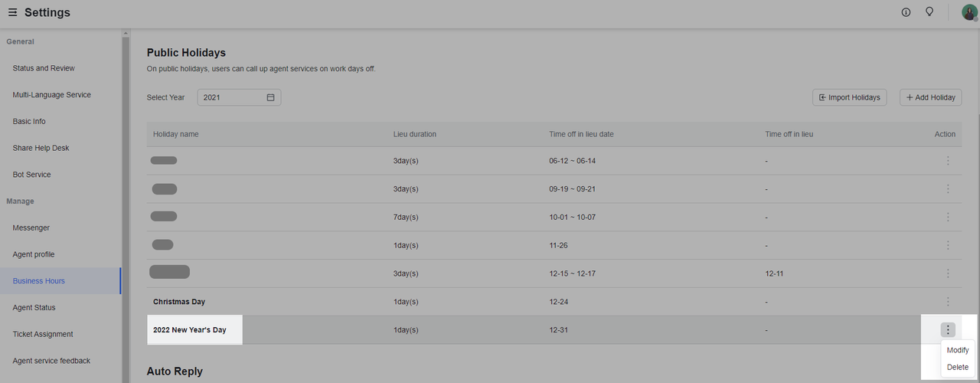
Task: Open action menu for 10-01 ~ 10-07 holiday
Action: pyautogui.click(x=948, y=218)
